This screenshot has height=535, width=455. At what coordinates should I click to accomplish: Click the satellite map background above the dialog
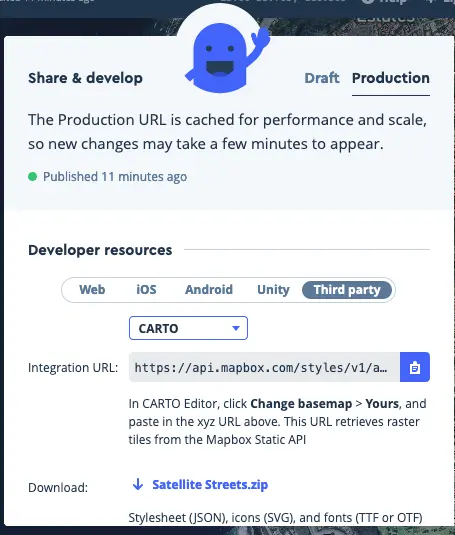341,27
